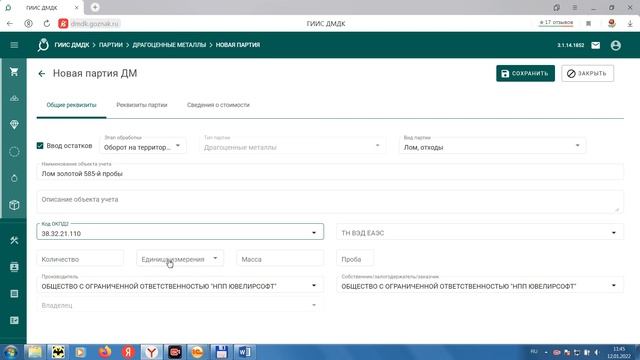Click the Закрыть button
This screenshot has width=640, height=360.
coord(587,73)
